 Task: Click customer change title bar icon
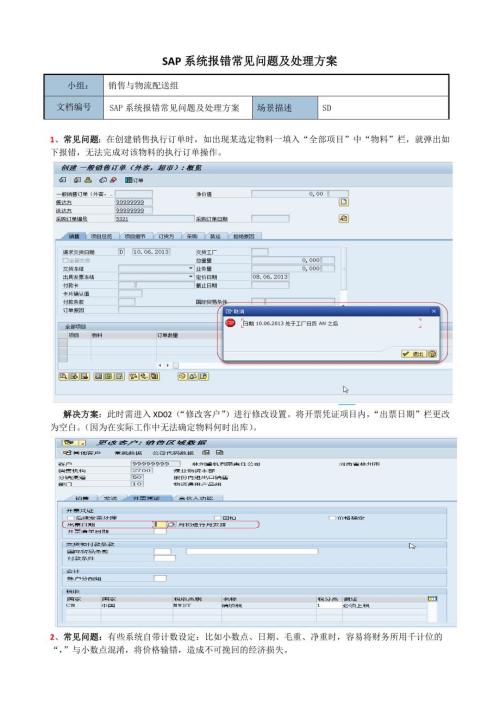tap(68, 443)
